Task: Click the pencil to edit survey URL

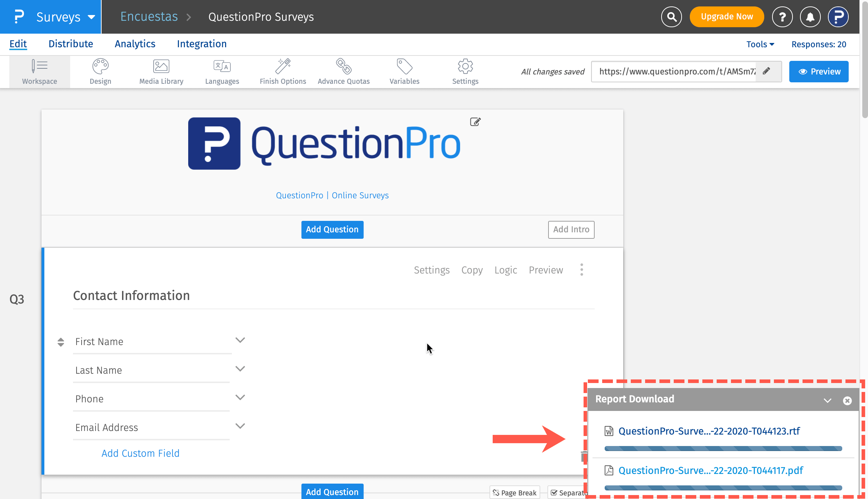Action: 766,71
